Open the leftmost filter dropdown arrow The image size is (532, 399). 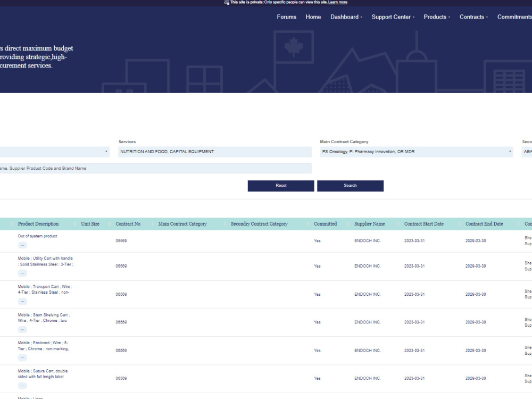(x=106, y=152)
